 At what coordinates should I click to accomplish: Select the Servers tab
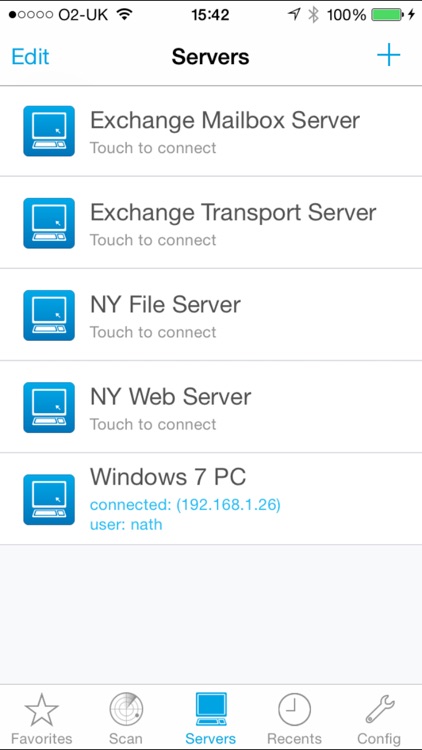click(211, 719)
